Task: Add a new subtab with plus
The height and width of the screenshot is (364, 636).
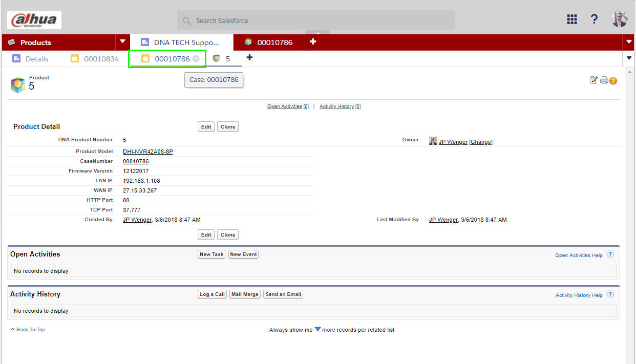Action: tap(249, 57)
